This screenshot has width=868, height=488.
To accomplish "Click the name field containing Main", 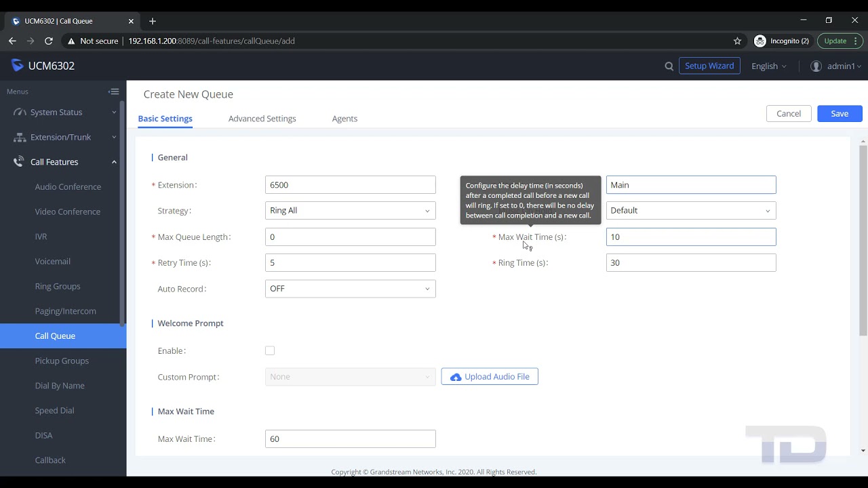I will [691, 185].
